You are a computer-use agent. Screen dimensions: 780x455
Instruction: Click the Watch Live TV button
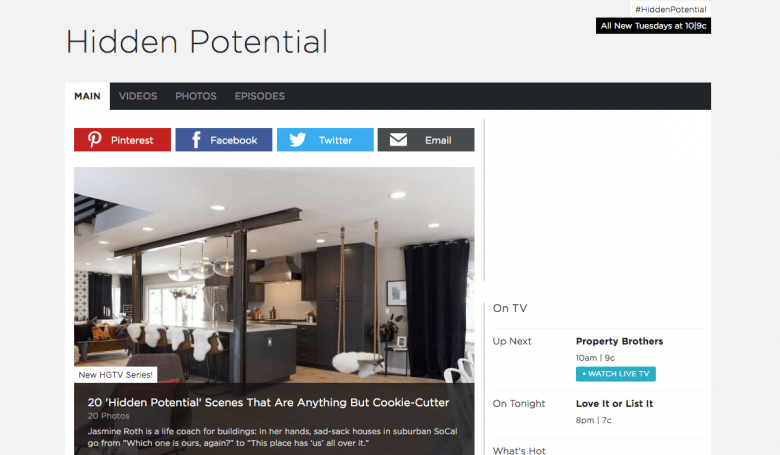click(616, 374)
